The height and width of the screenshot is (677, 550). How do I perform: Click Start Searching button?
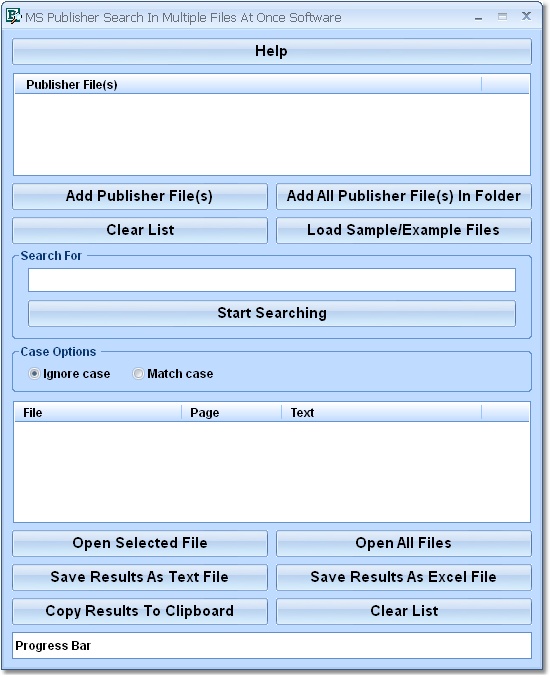[272, 313]
